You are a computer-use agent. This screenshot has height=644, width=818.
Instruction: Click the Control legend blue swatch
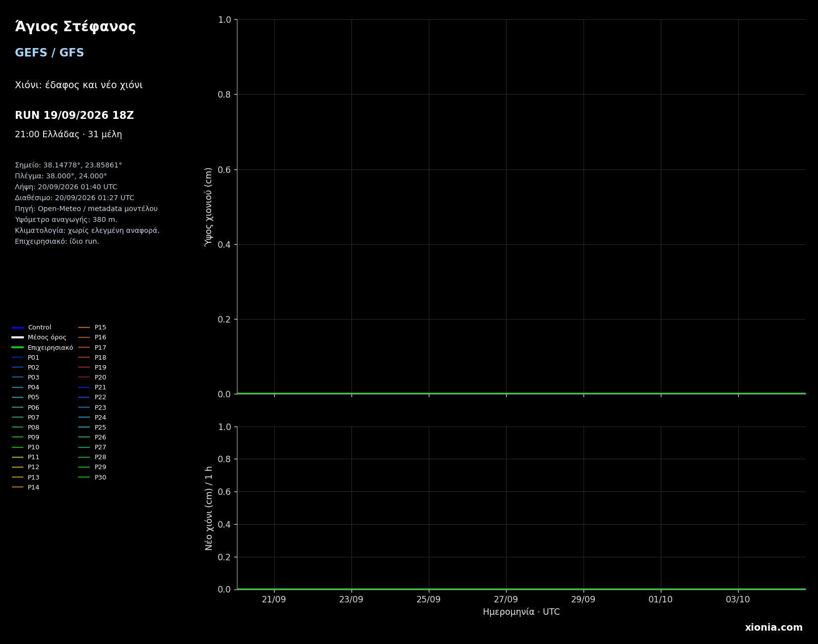click(18, 327)
